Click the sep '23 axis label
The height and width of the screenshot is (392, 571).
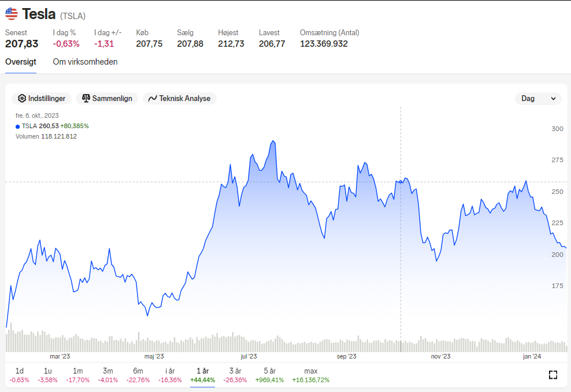click(x=346, y=356)
